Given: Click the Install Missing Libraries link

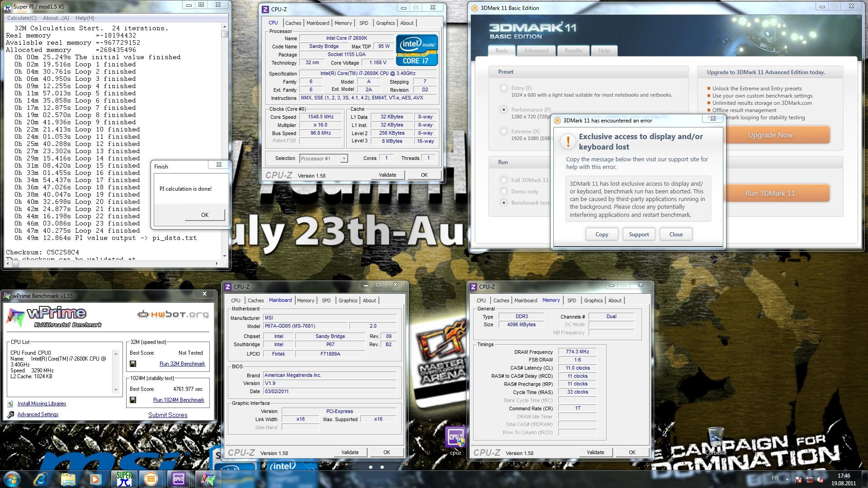Looking at the screenshot, I should point(42,404).
